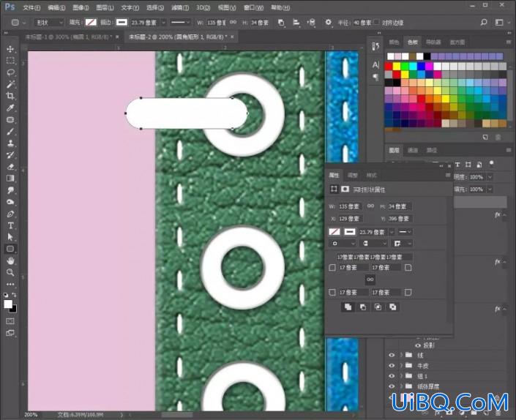Select the Pen tool
Viewport: 516px width, 420px height.
click(x=10, y=214)
